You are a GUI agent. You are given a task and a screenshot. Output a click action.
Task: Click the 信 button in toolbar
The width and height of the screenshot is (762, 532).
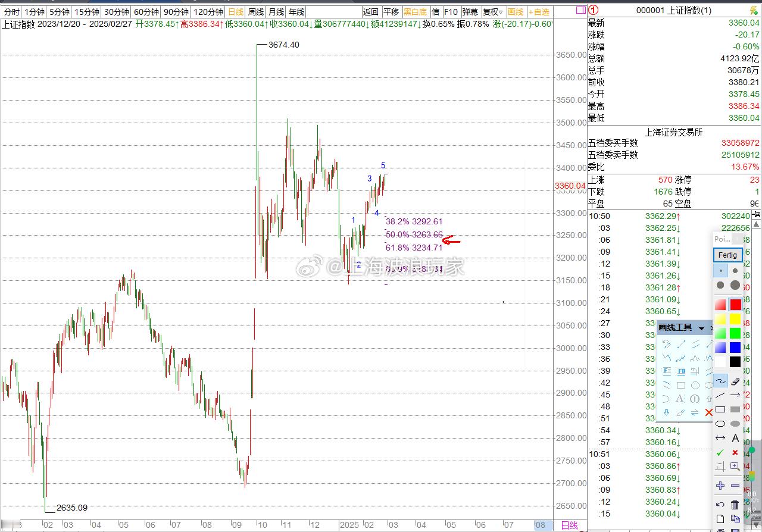[x=435, y=12]
